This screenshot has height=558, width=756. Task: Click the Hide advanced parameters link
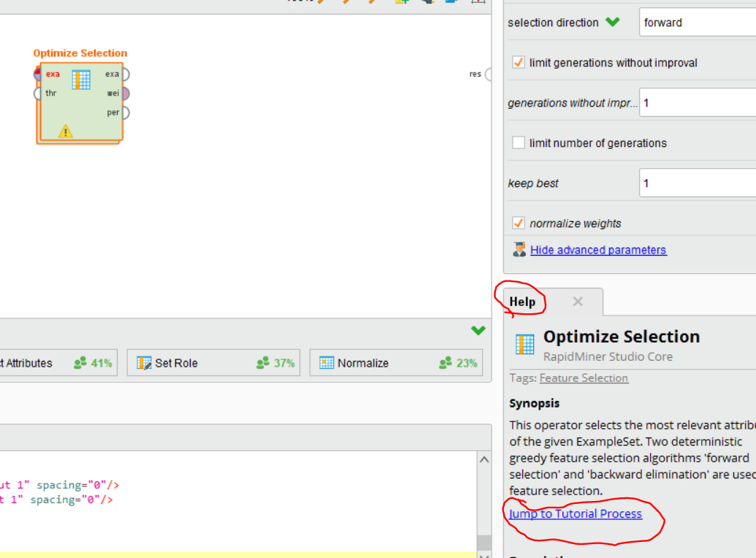[x=598, y=250]
